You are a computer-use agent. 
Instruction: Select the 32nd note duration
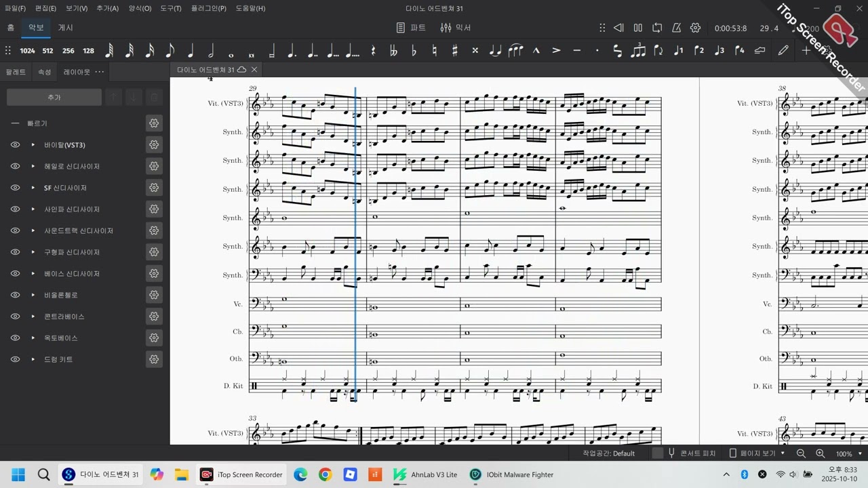coord(130,50)
